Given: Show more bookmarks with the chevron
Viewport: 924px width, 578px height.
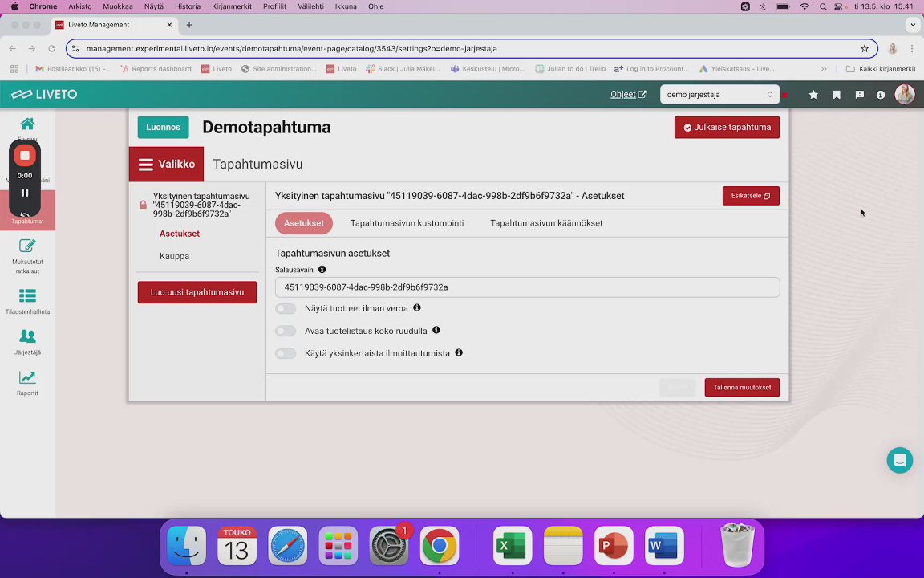Looking at the screenshot, I should (x=824, y=69).
